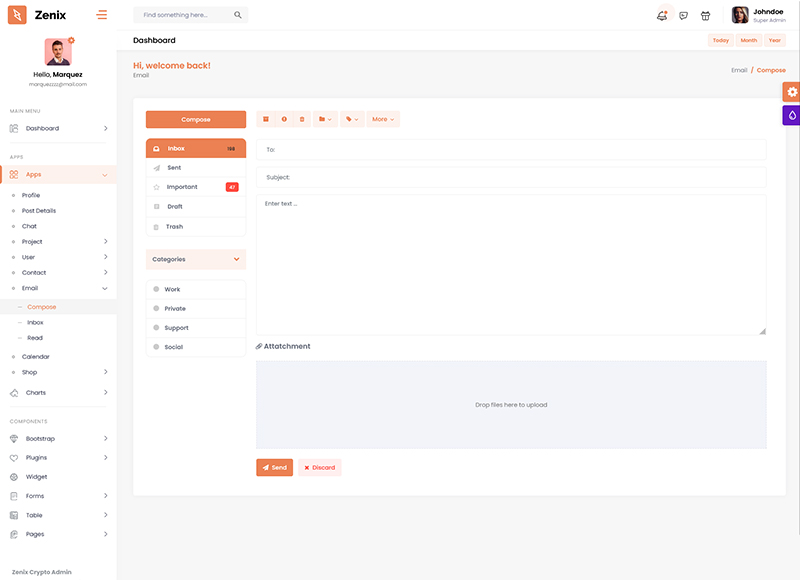Open the chat messages icon in the header

pos(683,15)
